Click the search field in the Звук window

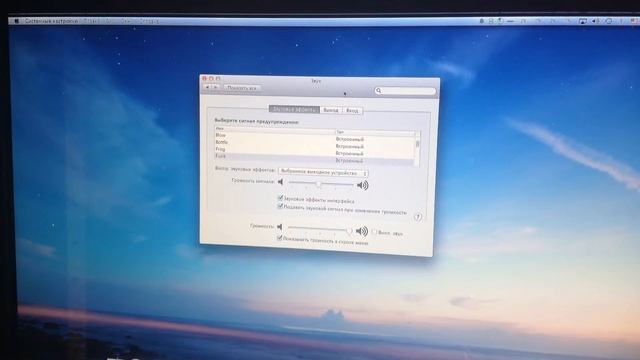tap(405, 91)
